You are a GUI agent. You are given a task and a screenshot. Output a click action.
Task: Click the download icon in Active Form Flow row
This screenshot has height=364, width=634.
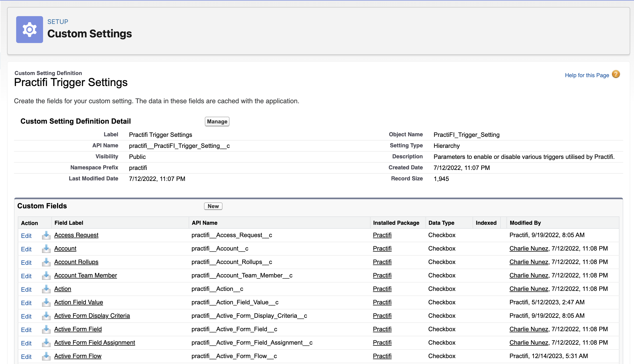(x=46, y=356)
